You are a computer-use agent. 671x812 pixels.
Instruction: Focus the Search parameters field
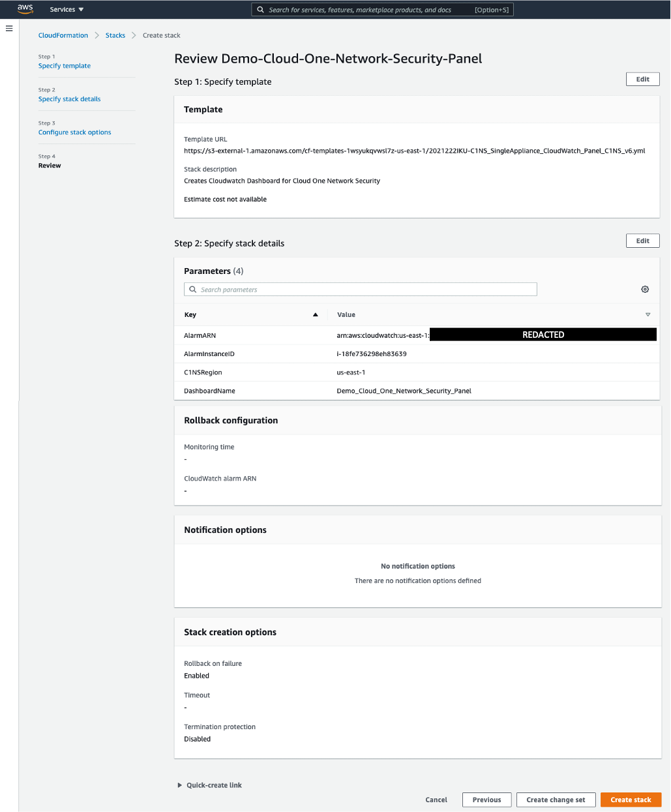pos(361,290)
